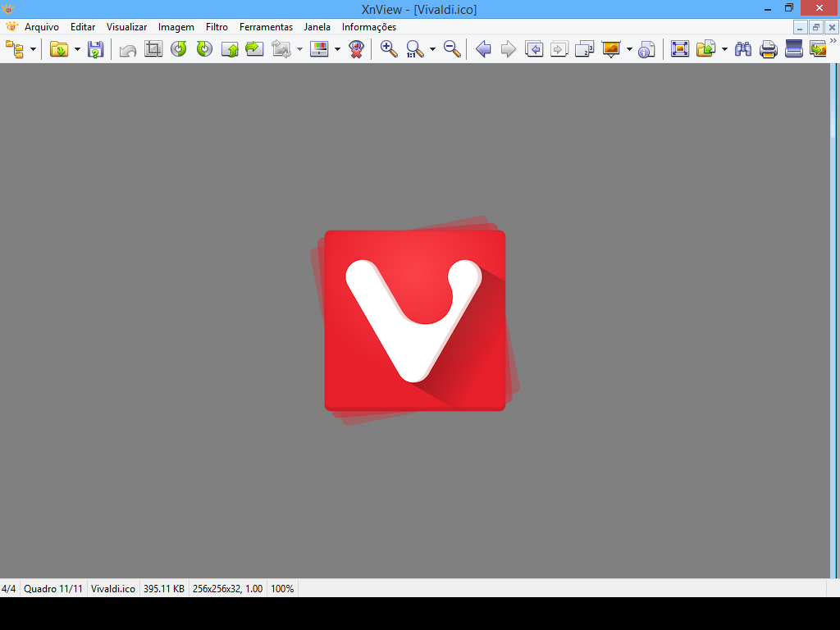Click the 395.11 KB file size text
Viewport: 840px width, 630px height.
click(x=164, y=589)
